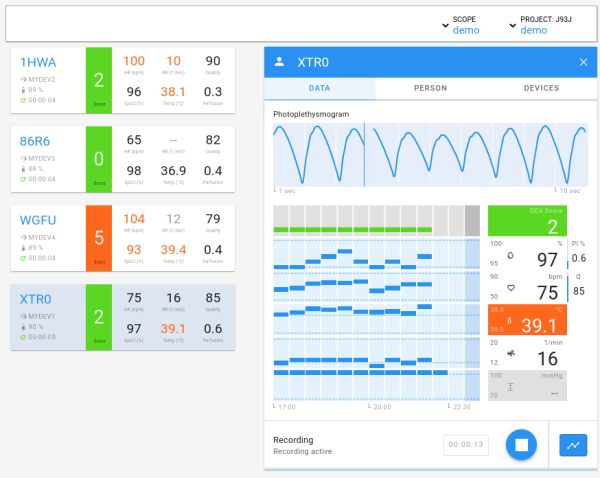Close the XTR0 detail panel
The height and width of the screenshot is (478, 600).
pos(584,62)
